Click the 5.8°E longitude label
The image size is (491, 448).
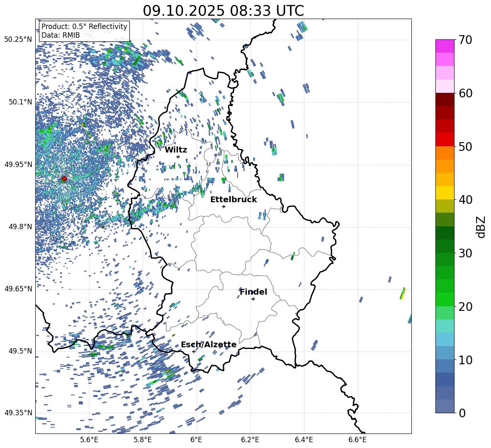(143, 440)
